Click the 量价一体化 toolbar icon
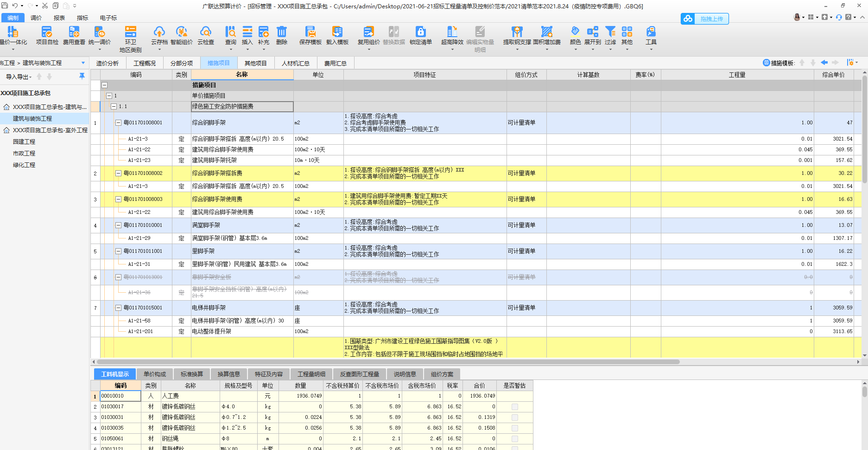Image resolution: width=868 pixels, height=450 pixels. (x=13, y=35)
